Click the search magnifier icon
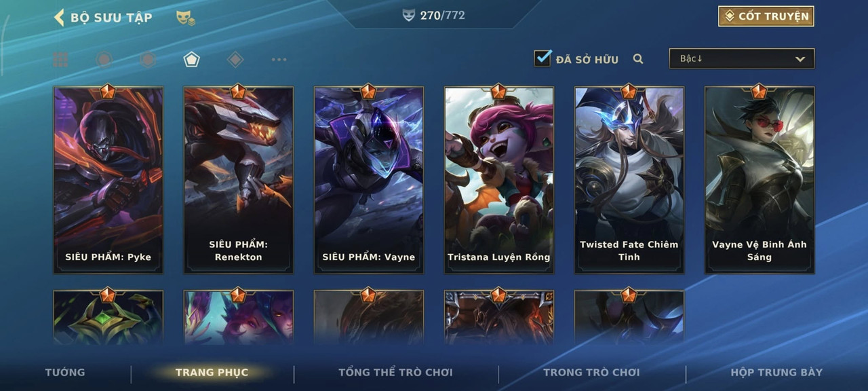 tap(638, 59)
